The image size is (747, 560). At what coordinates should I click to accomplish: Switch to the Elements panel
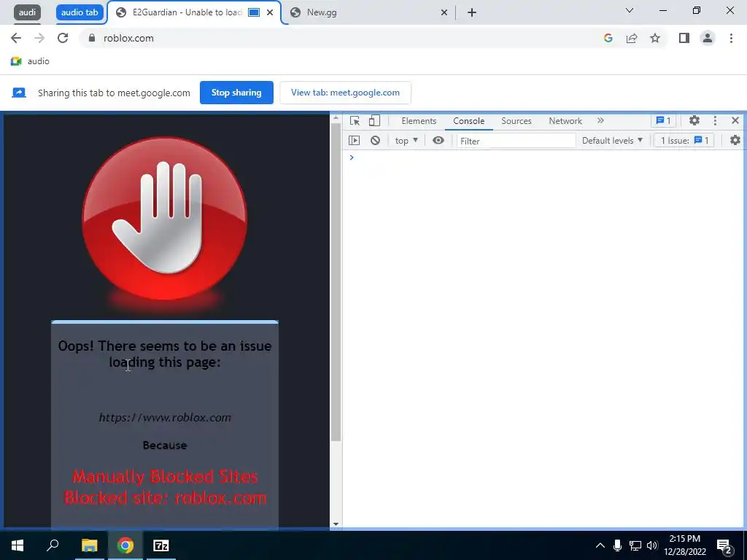tap(419, 121)
